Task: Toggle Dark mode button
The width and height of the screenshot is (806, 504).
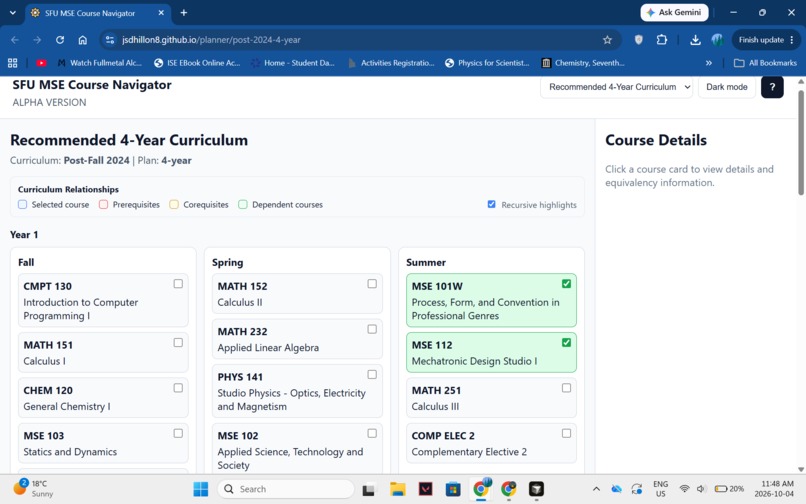Action: pos(726,87)
